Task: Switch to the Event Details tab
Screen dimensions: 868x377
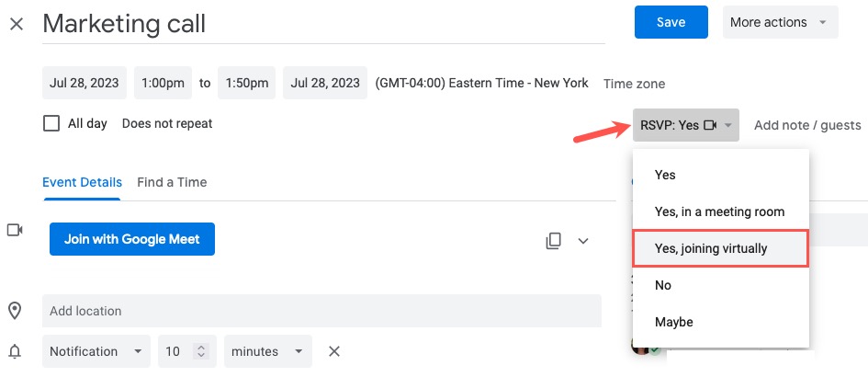Action: [x=82, y=182]
